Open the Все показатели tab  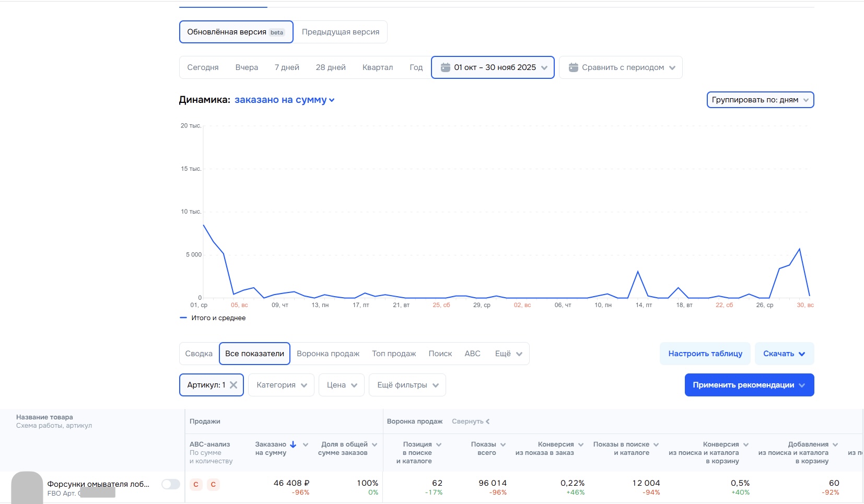coord(254,354)
